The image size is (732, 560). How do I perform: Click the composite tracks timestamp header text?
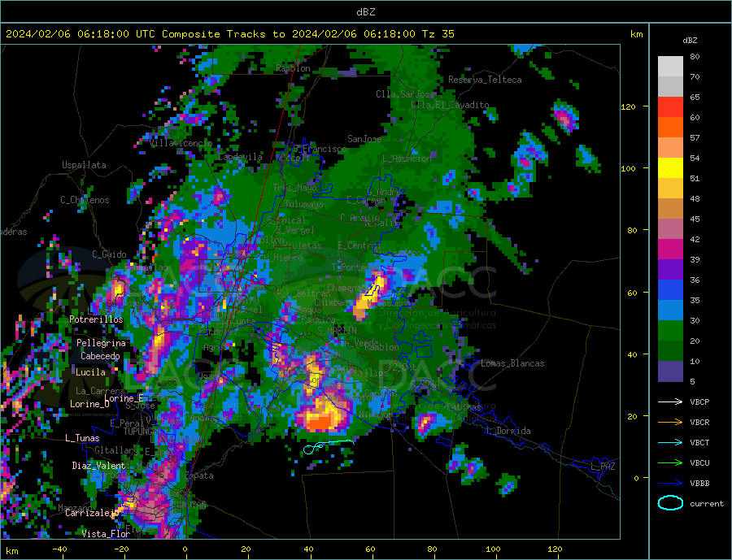coord(230,34)
